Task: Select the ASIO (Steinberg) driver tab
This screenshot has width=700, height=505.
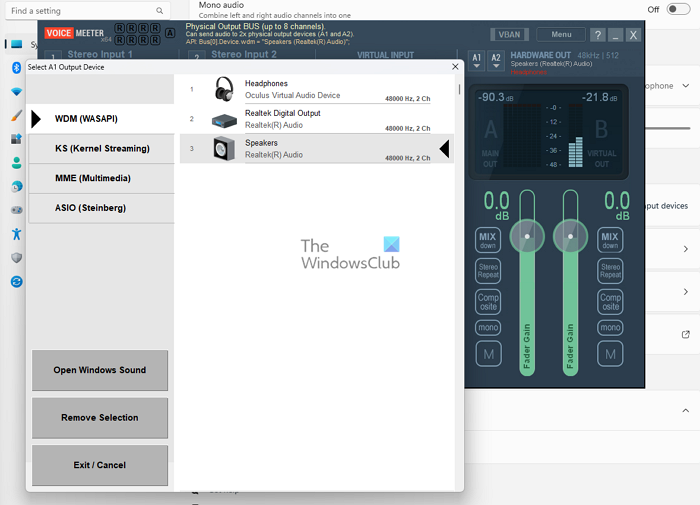Action: pyautogui.click(x=101, y=208)
